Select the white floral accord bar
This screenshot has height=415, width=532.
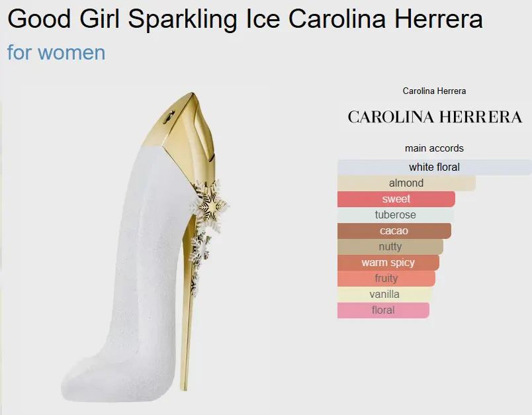pos(434,167)
